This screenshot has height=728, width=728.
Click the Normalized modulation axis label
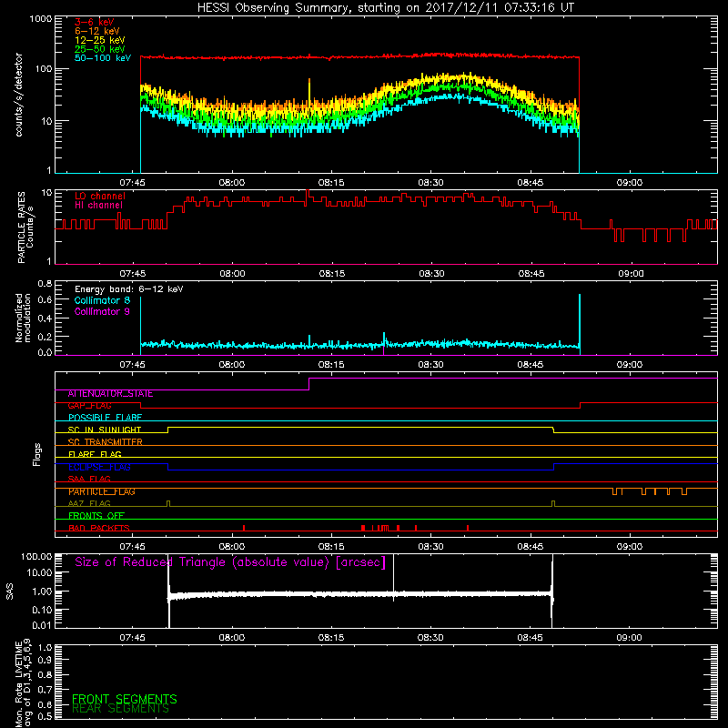tap(23, 318)
